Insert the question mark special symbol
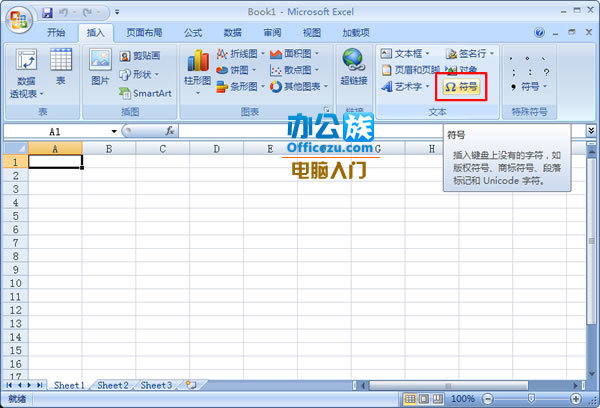This screenshot has width=600, height=408. [x=546, y=72]
